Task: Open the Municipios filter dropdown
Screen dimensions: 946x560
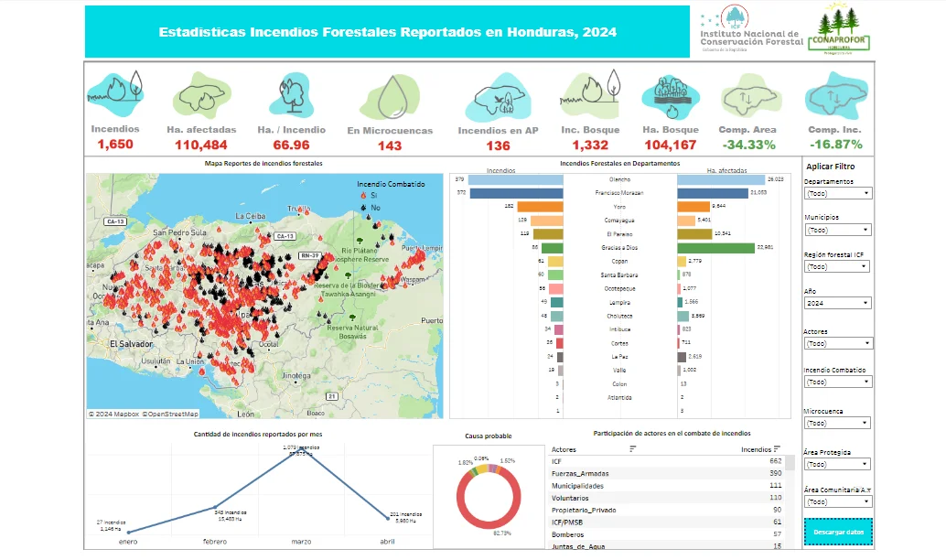Action: click(837, 230)
